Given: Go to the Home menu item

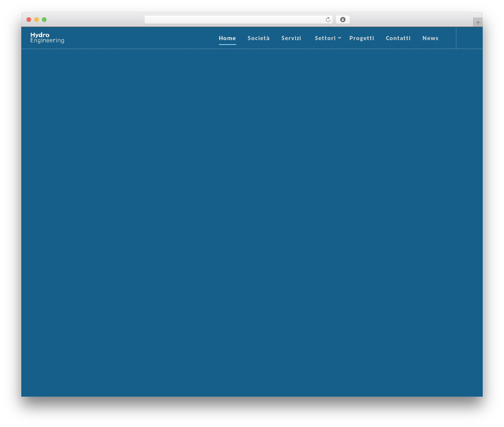Looking at the screenshot, I should tap(228, 38).
